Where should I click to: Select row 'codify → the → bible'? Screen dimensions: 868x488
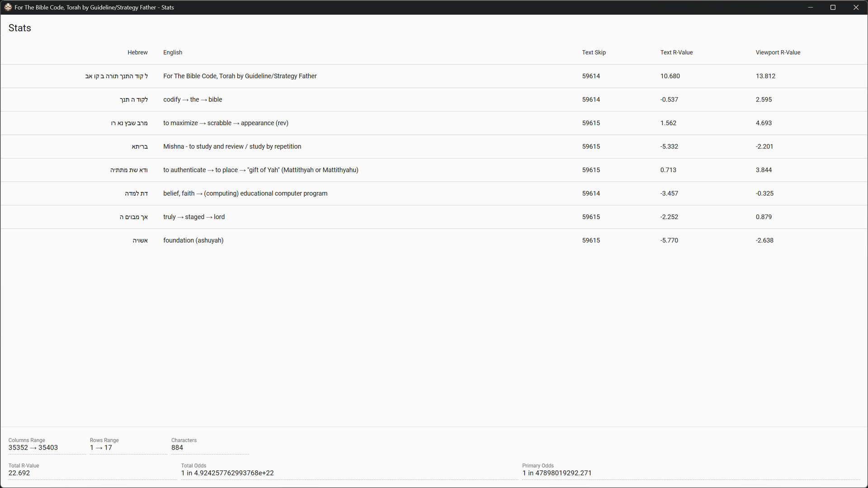[193, 99]
